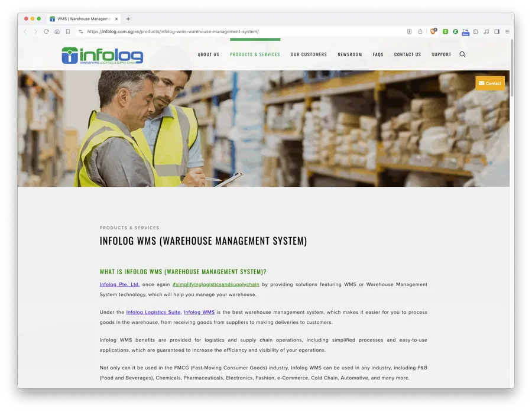Viewport: 532px width, 412px height.
Task: Go forward with the browser forward arrow
Action: (35, 31)
